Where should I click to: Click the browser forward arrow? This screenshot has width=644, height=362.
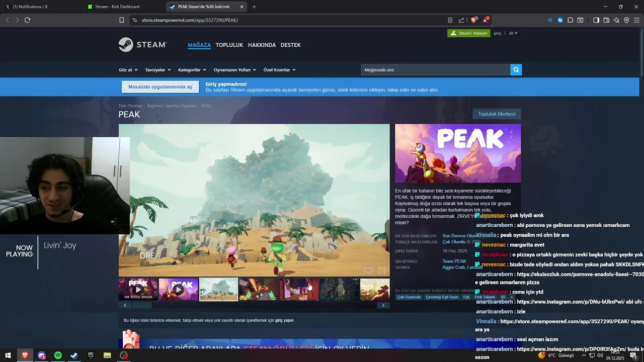[17, 20]
